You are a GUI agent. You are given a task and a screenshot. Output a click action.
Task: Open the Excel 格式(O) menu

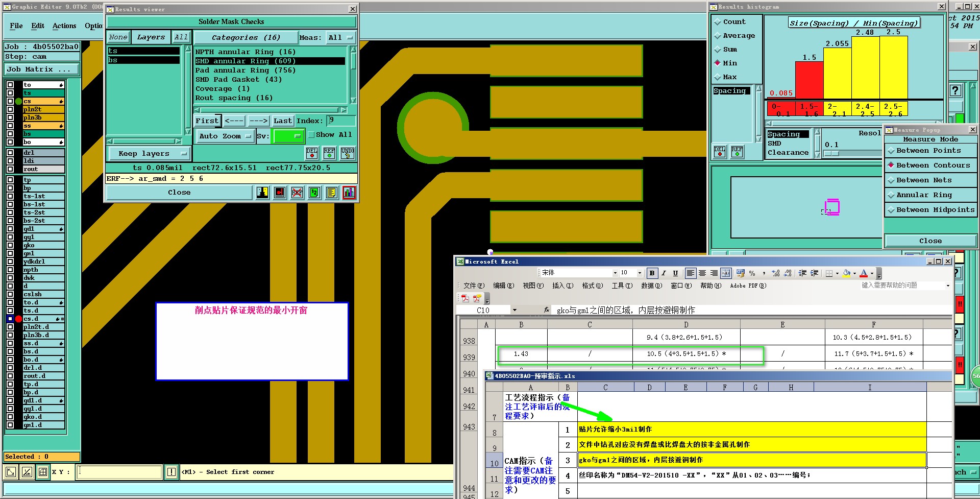coord(593,286)
